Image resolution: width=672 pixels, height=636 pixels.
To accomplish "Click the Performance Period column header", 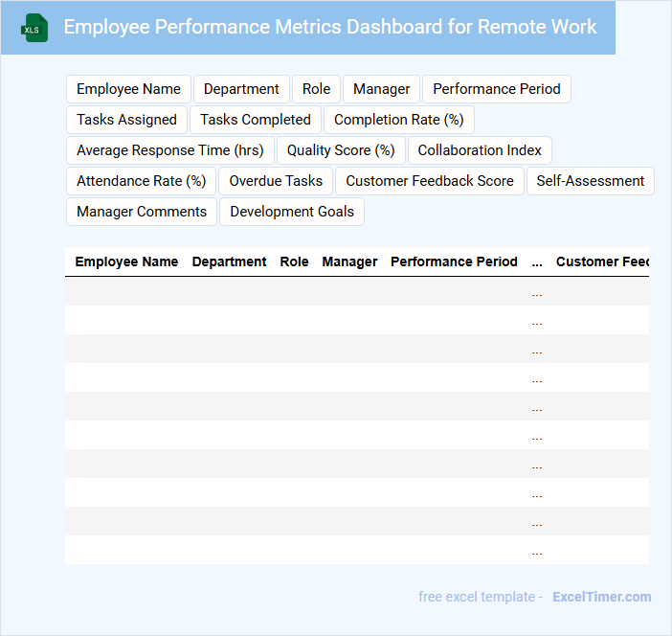I will click(x=454, y=261).
